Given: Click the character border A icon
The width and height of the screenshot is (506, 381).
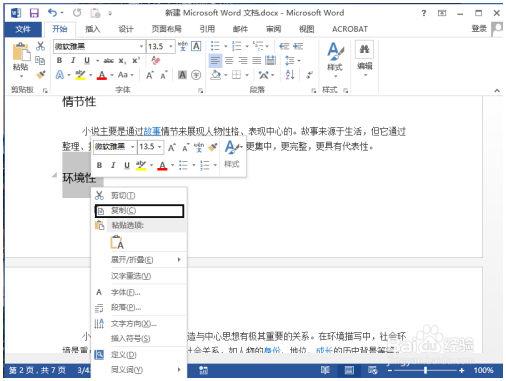Looking at the screenshot, I should (196, 46).
